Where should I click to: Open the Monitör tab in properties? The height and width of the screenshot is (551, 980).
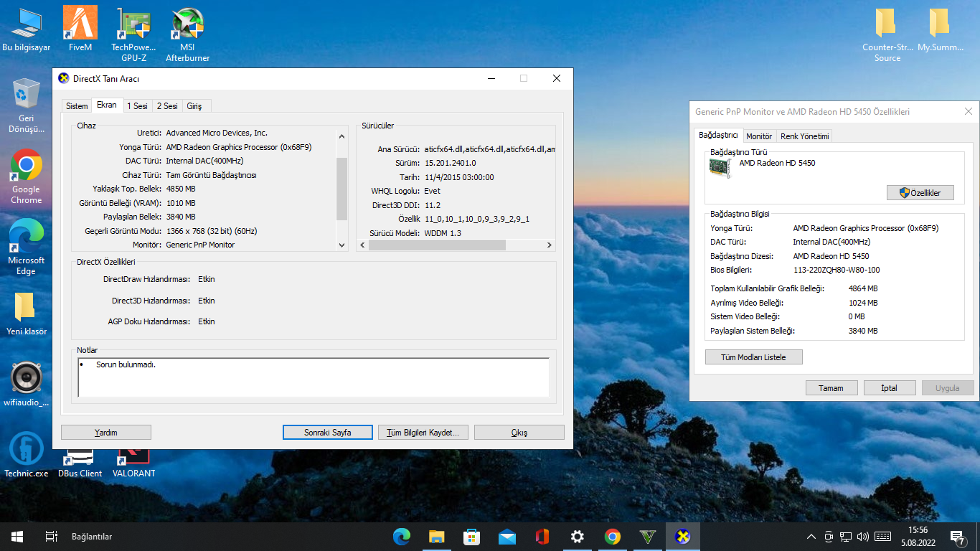759,136
